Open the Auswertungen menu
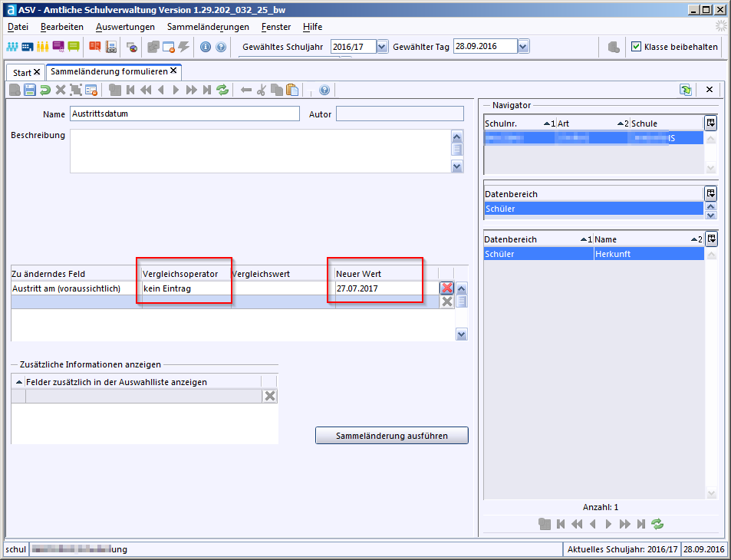The height and width of the screenshot is (560, 731). point(125,27)
